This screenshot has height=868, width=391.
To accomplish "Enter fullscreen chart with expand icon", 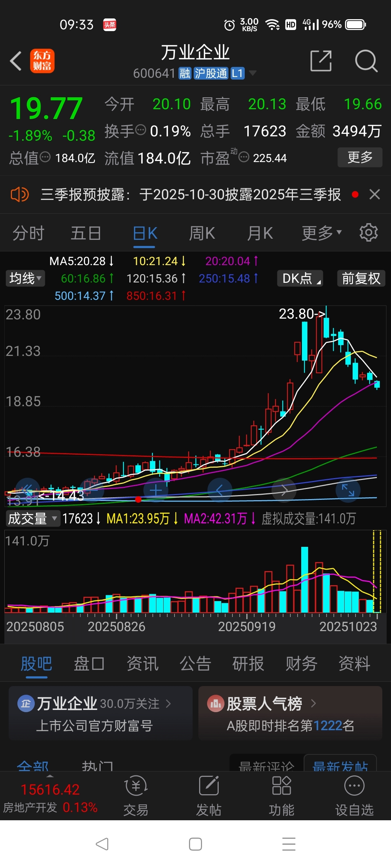I will coord(348,490).
